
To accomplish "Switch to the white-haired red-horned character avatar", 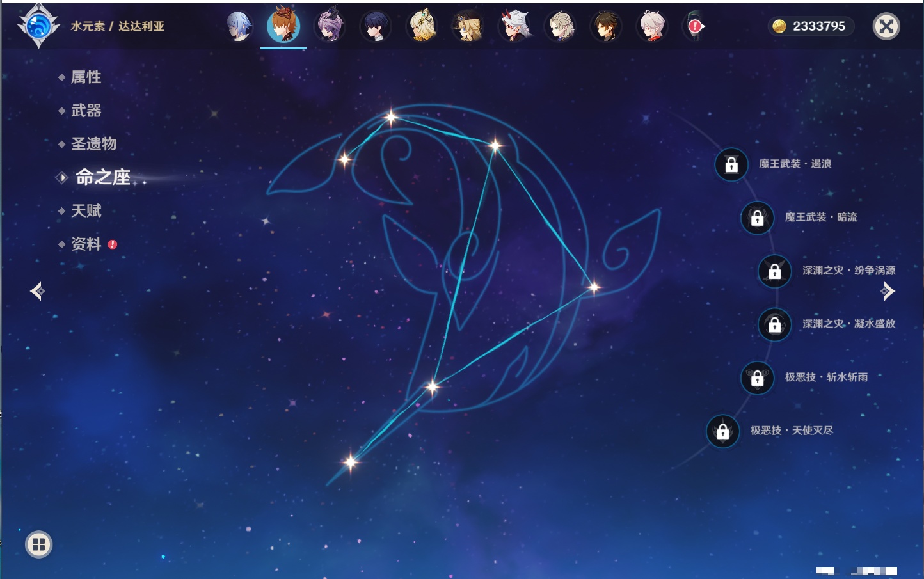I will point(514,26).
